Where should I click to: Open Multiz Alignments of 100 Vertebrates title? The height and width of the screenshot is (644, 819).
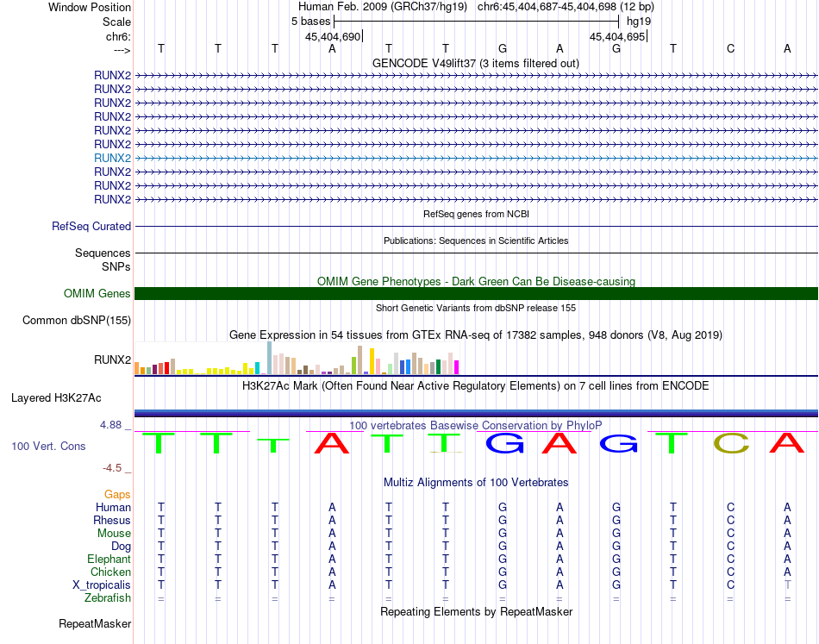(476, 482)
